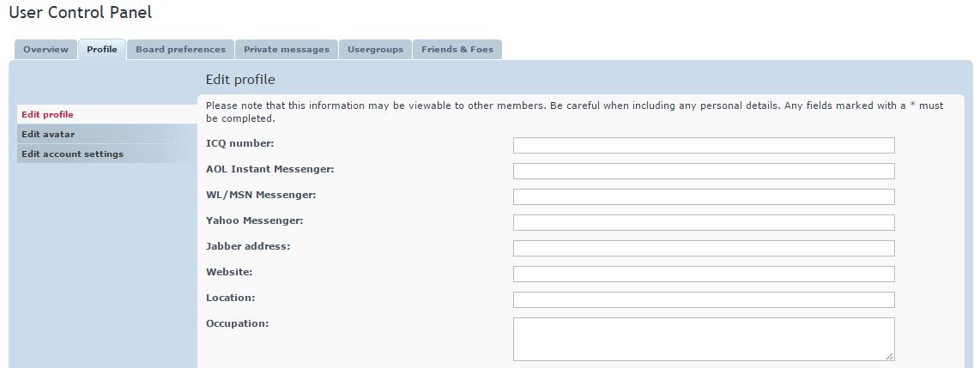Viewport: 980px width, 368px height.
Task: Click the User Control Panel title
Action: (80, 12)
